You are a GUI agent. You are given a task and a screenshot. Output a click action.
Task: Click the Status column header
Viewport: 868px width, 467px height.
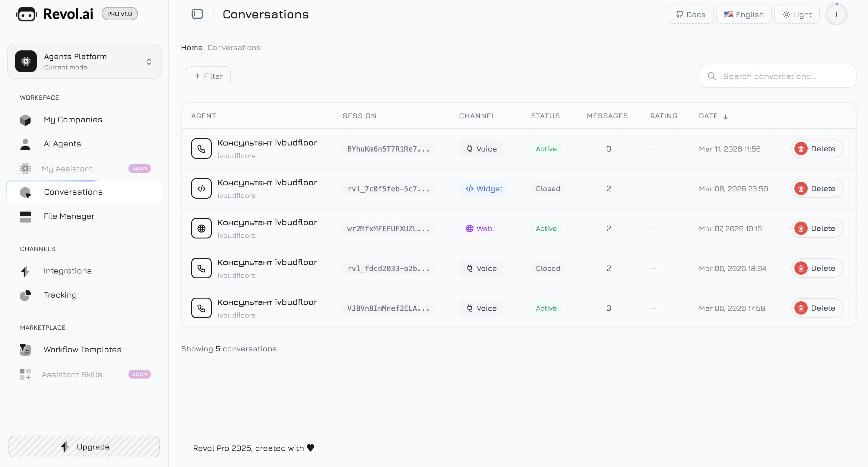tap(546, 116)
